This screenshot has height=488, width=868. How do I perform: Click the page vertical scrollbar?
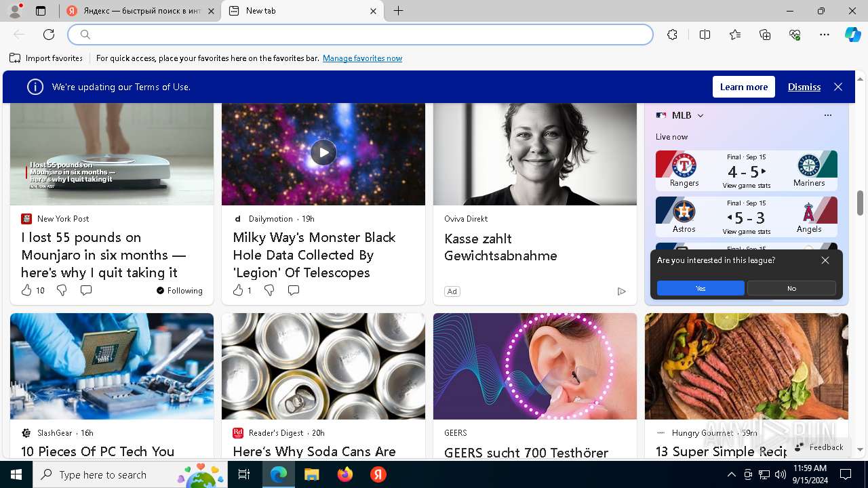(x=860, y=203)
